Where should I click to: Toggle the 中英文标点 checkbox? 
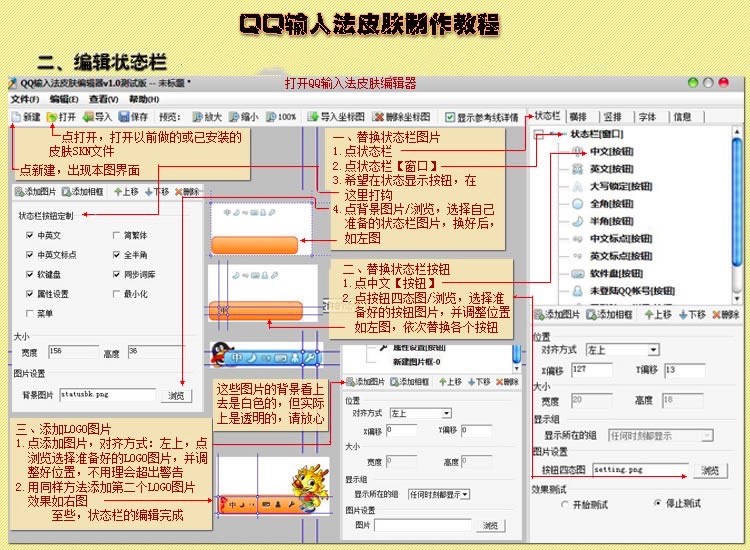coord(30,255)
